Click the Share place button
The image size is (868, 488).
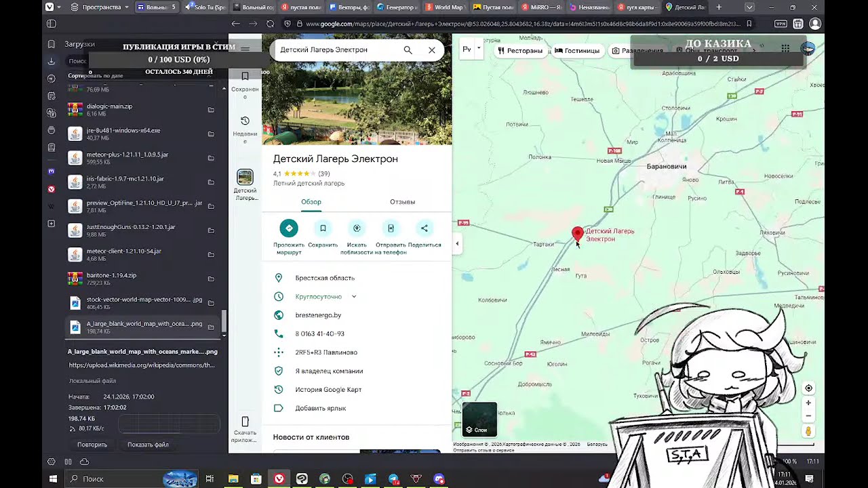pyautogui.click(x=425, y=228)
